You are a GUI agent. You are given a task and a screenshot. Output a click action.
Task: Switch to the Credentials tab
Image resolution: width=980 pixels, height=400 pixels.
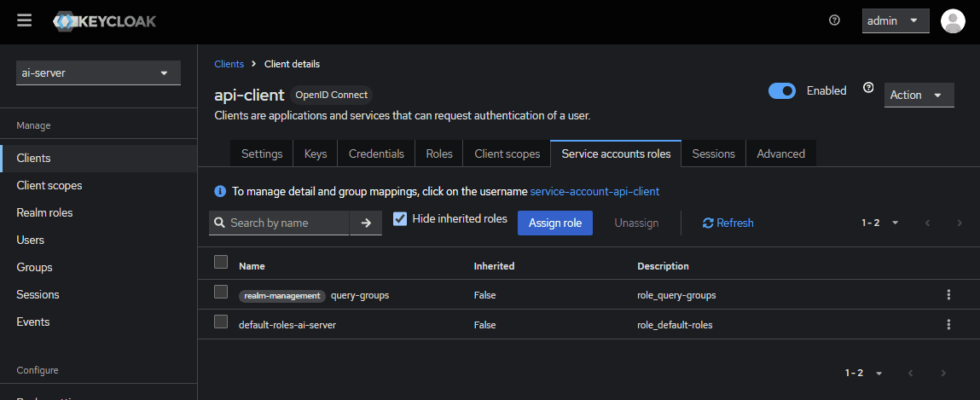(x=376, y=154)
